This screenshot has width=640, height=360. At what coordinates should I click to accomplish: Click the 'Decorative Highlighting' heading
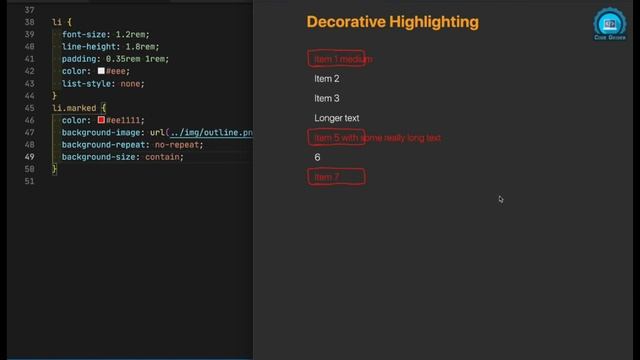[x=393, y=22]
